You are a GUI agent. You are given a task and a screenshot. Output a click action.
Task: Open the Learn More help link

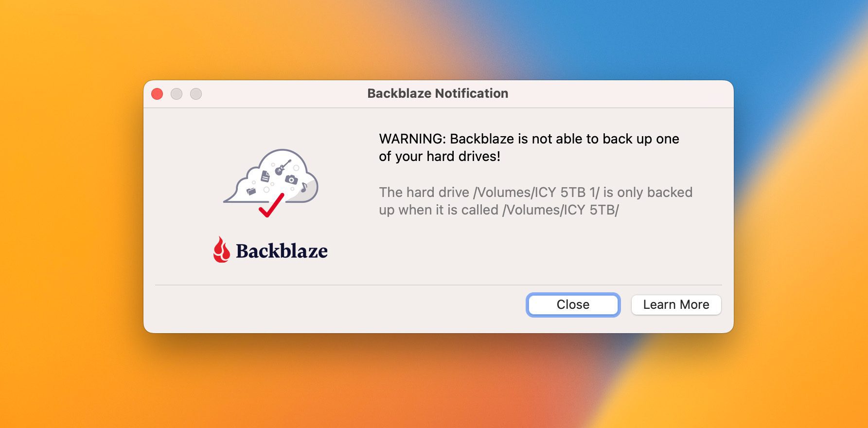676,305
